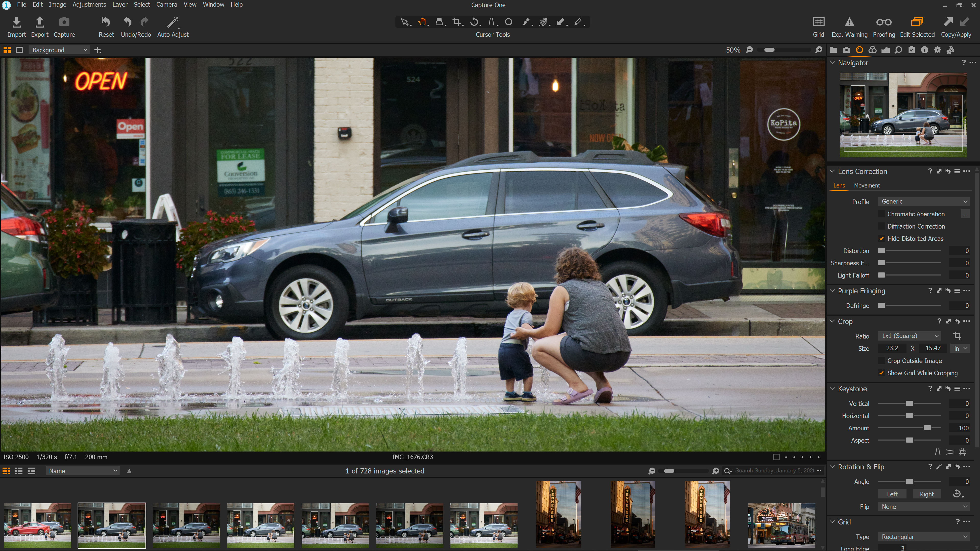The width and height of the screenshot is (980, 551).
Task: Toggle Exposure Warning
Action: (x=849, y=22)
